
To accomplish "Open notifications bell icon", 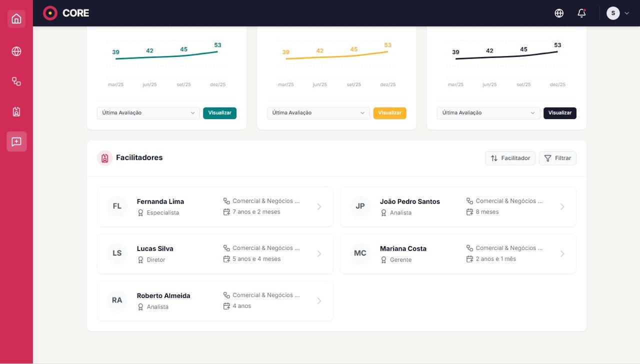I will [581, 13].
